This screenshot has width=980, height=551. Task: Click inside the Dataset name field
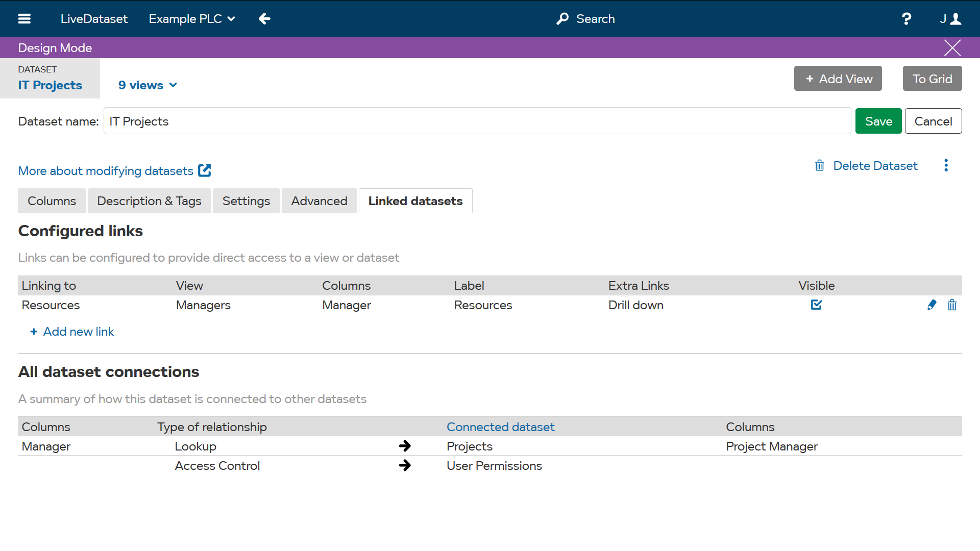[x=459, y=121]
